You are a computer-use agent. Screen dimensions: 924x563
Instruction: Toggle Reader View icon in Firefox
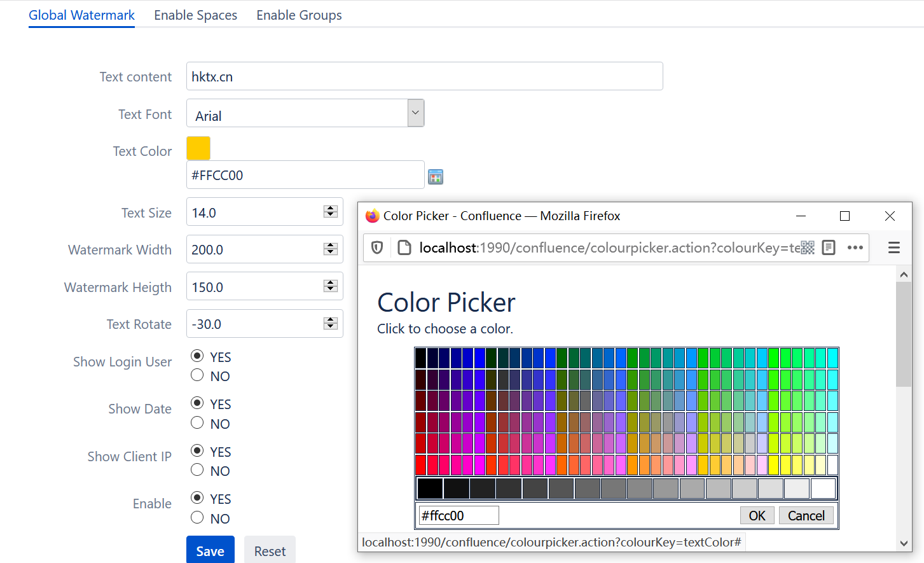tap(829, 247)
